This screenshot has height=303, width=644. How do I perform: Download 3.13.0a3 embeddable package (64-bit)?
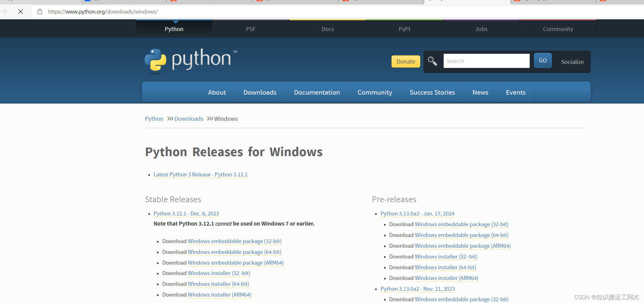(x=461, y=235)
